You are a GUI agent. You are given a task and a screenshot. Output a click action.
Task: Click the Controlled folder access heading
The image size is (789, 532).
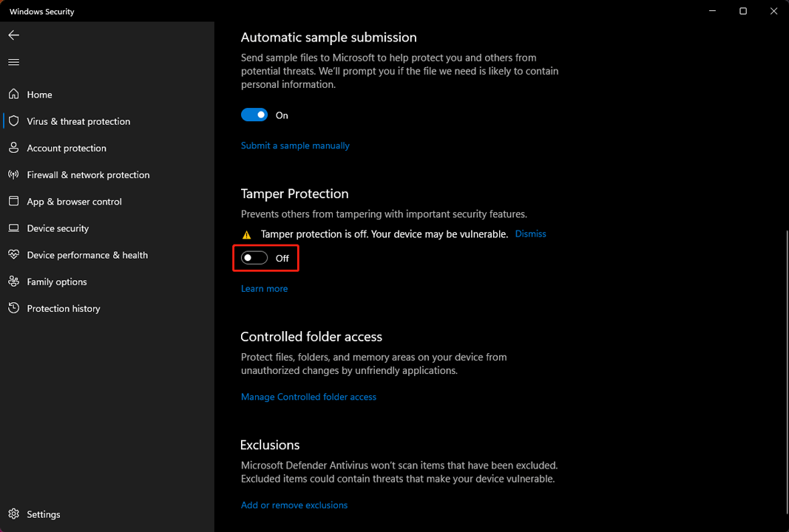pyautogui.click(x=311, y=336)
